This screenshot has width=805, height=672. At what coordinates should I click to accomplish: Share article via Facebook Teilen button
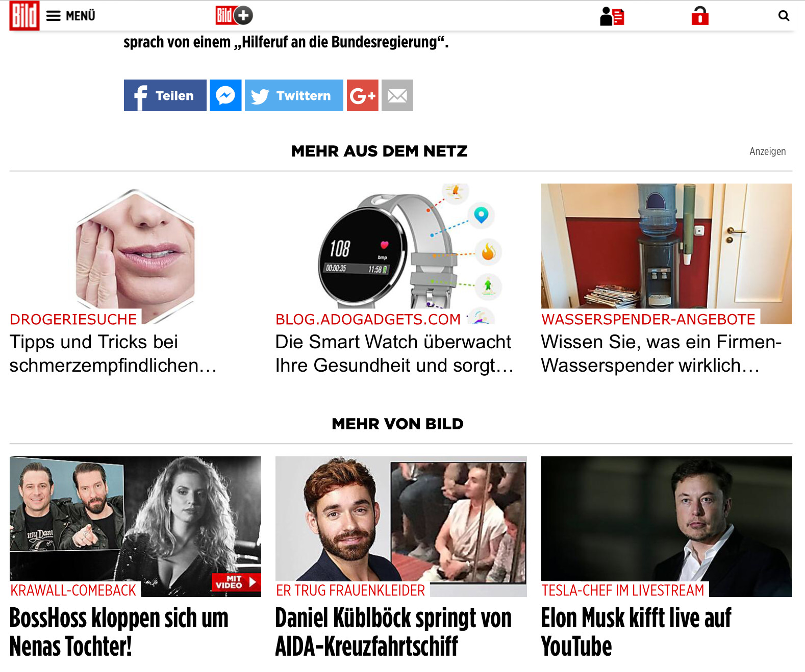tap(165, 95)
